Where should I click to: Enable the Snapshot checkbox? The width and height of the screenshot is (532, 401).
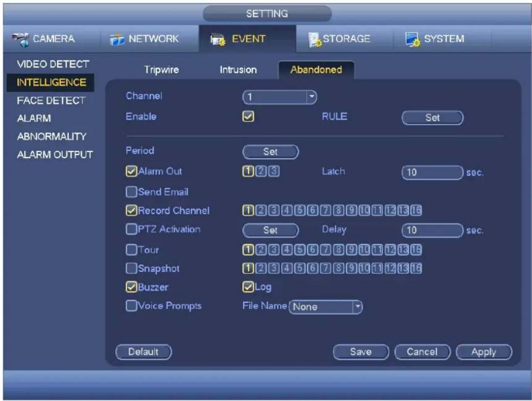click(131, 268)
